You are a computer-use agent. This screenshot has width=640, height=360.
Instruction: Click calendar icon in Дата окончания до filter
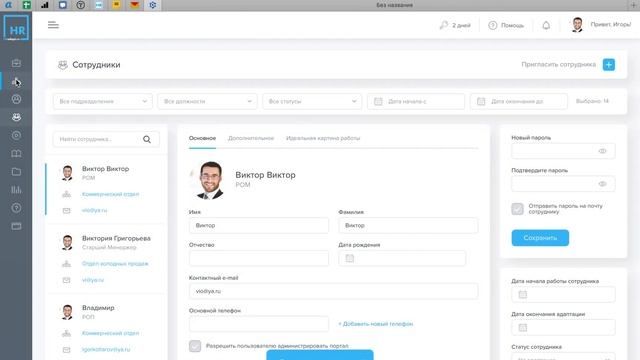(481, 101)
